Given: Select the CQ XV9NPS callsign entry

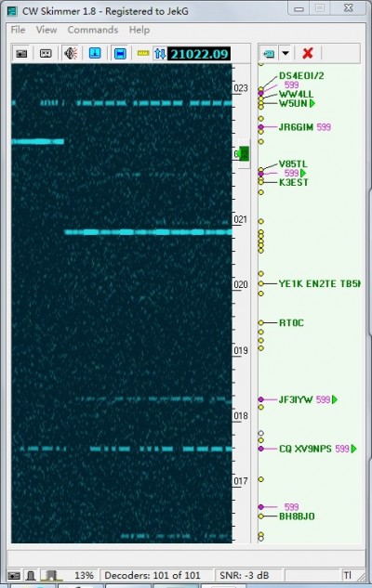Looking at the screenshot, I should [305, 449].
